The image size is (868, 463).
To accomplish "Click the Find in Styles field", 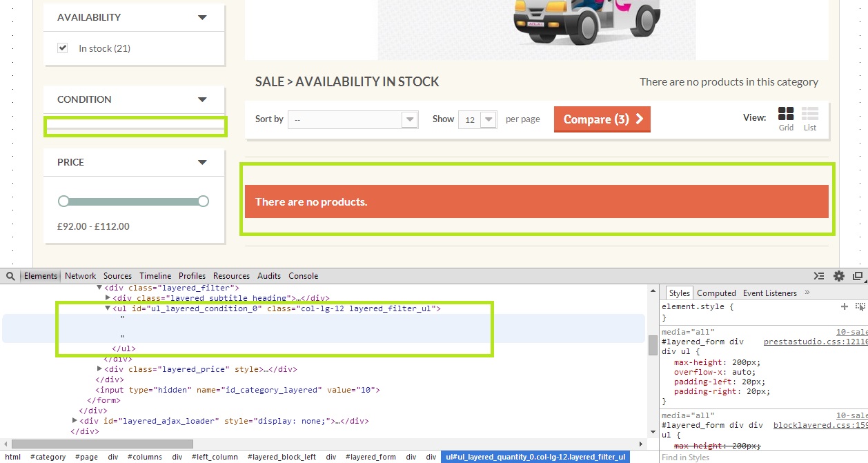I will pyautogui.click(x=763, y=457).
